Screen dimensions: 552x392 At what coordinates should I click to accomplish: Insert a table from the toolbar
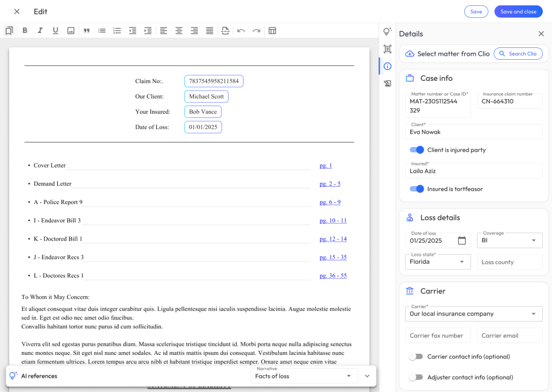coord(272,31)
